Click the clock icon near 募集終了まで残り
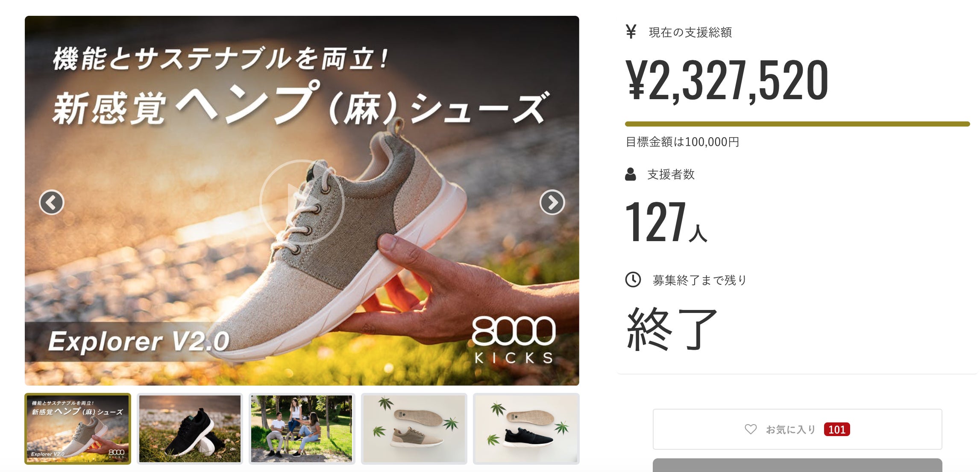The height and width of the screenshot is (472, 980). (x=633, y=280)
